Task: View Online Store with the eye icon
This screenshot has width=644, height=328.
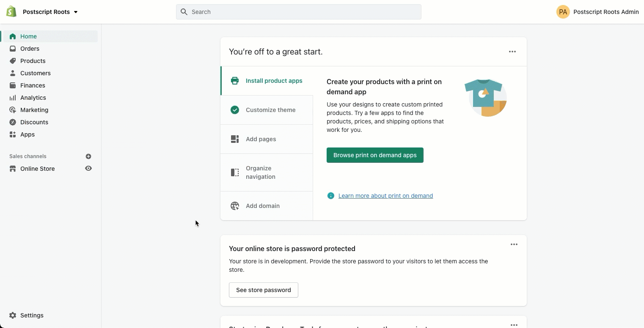Action: coord(88,168)
